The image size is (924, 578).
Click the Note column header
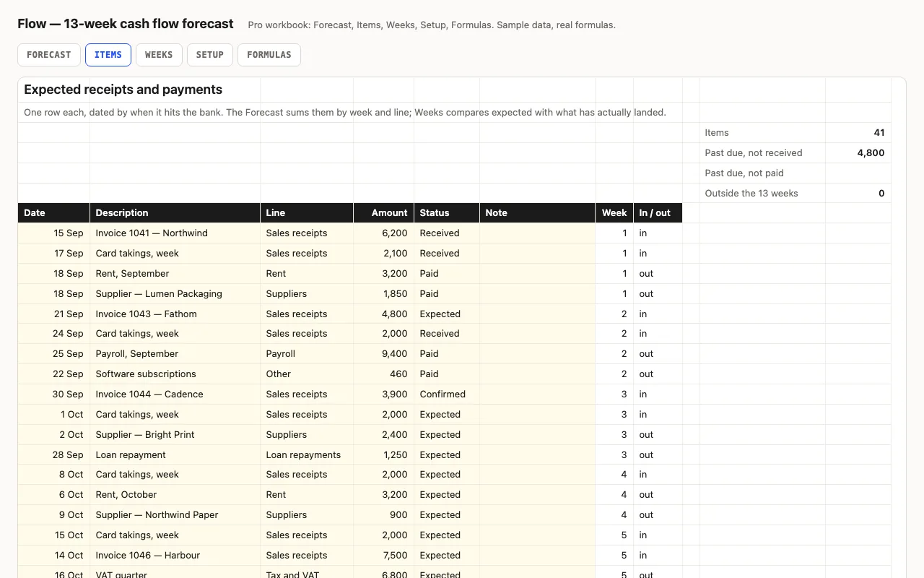[x=538, y=212]
